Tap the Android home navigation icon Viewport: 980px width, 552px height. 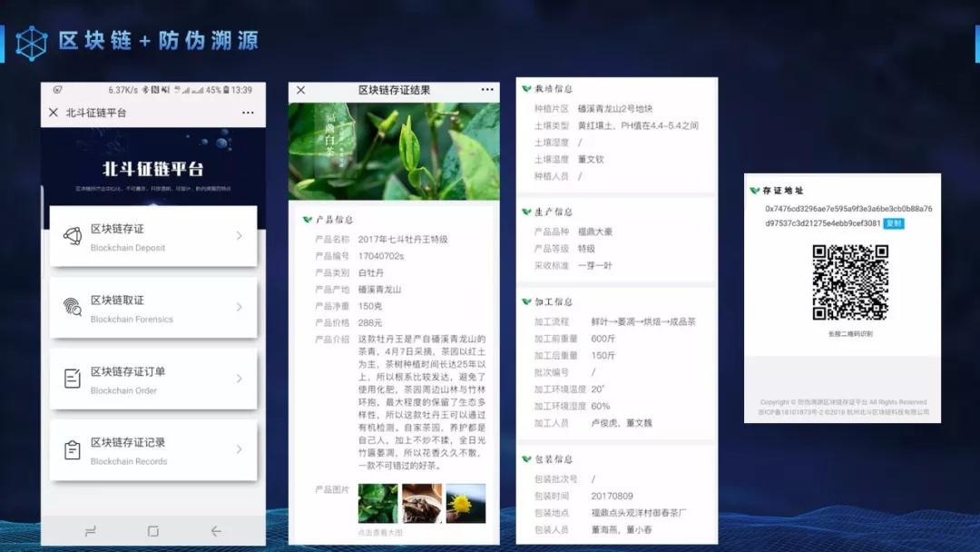[153, 531]
